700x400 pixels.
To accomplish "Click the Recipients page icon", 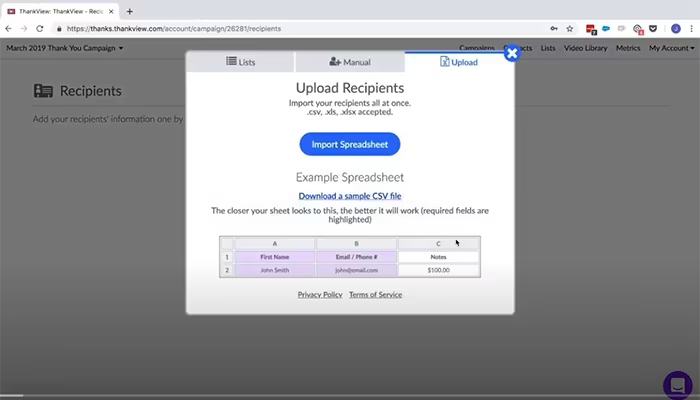I will pos(43,91).
